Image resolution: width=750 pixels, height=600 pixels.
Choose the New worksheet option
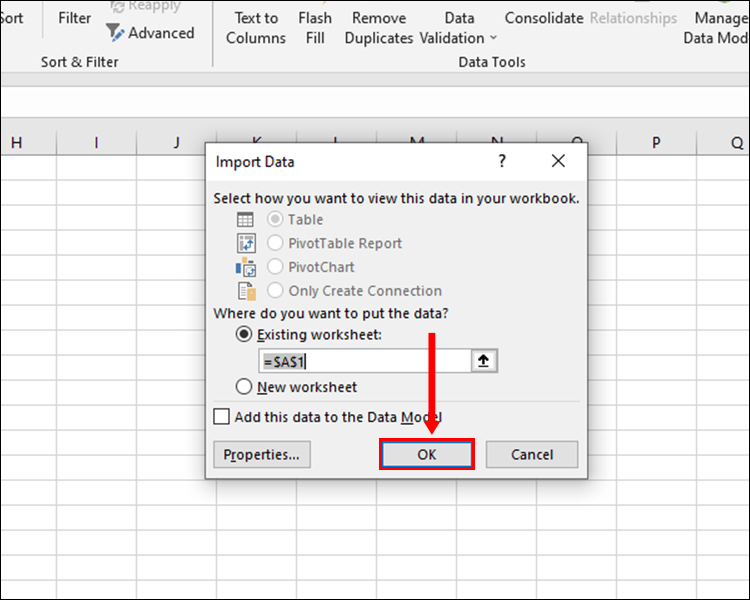244,387
